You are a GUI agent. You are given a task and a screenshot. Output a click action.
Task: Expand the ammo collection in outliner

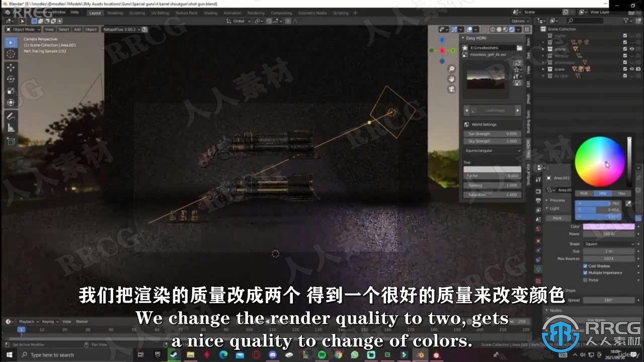(x=544, y=49)
